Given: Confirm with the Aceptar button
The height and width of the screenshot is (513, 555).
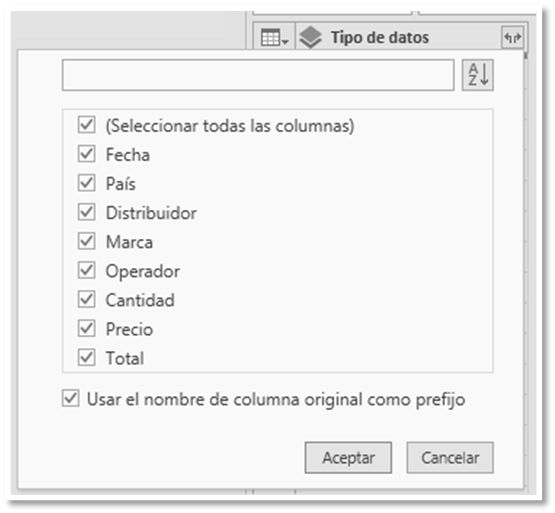Looking at the screenshot, I should coord(348,457).
